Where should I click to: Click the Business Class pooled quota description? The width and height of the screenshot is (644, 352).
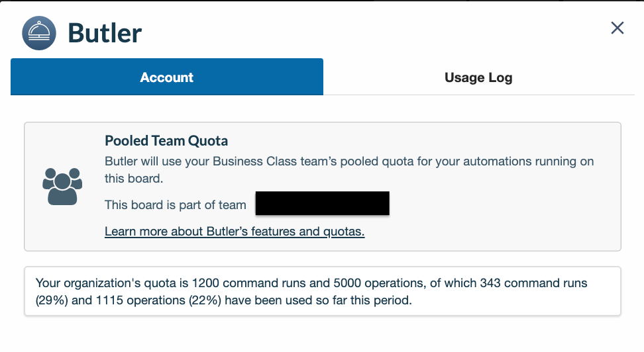coord(349,170)
